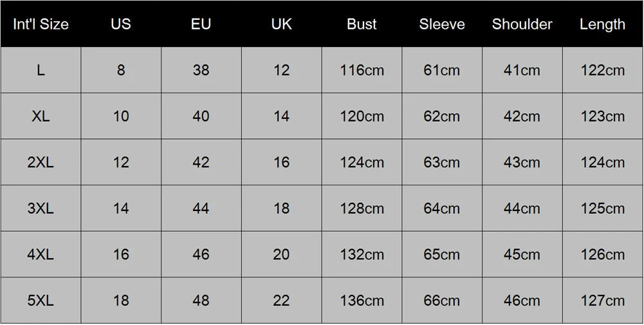Select the 61cm sleeve cell

(x=442, y=70)
